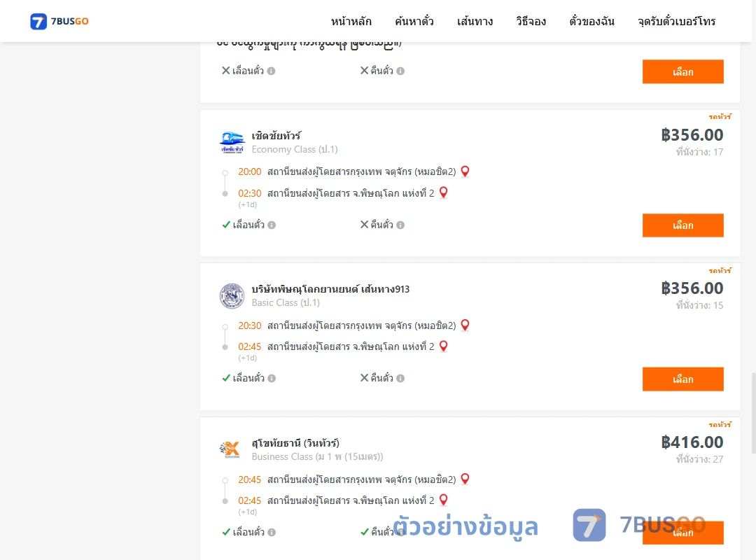Open จุดรับตั๋วเบอร์โทร menu item
The image size is (756, 560).
pos(676,21)
